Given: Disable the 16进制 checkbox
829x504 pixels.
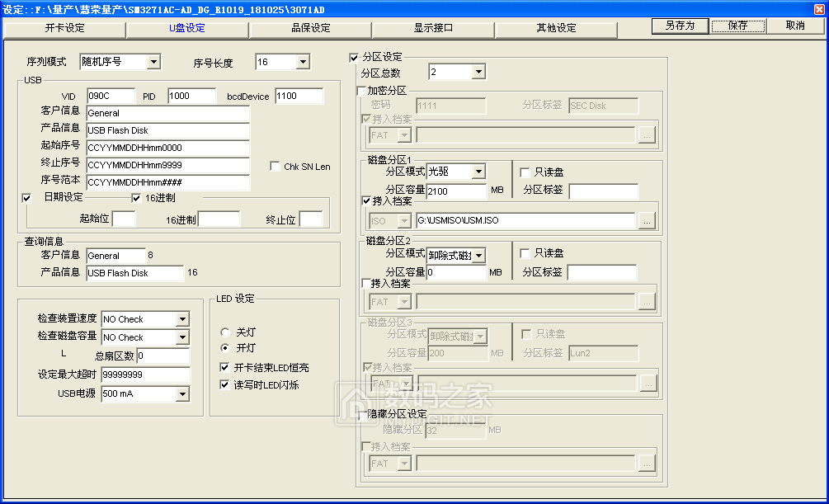Looking at the screenshot, I should click(136, 197).
